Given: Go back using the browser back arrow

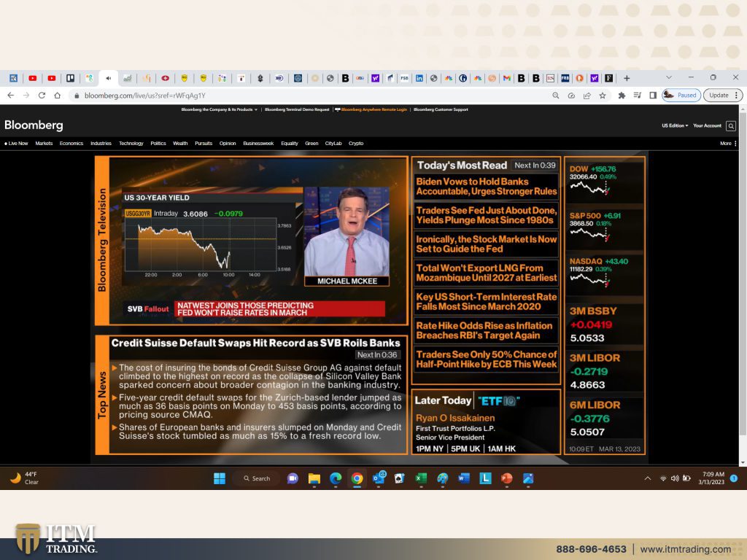Looking at the screenshot, I should coord(10,96).
